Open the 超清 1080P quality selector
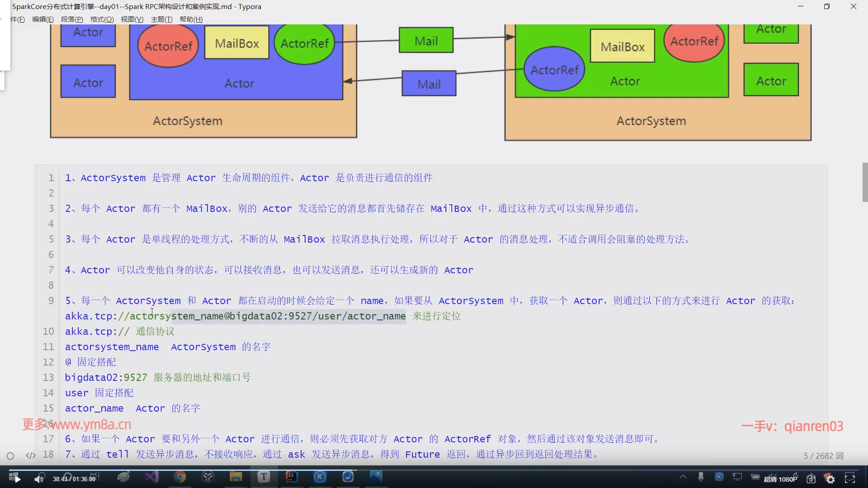Image resolution: width=868 pixels, height=488 pixels. (780, 479)
